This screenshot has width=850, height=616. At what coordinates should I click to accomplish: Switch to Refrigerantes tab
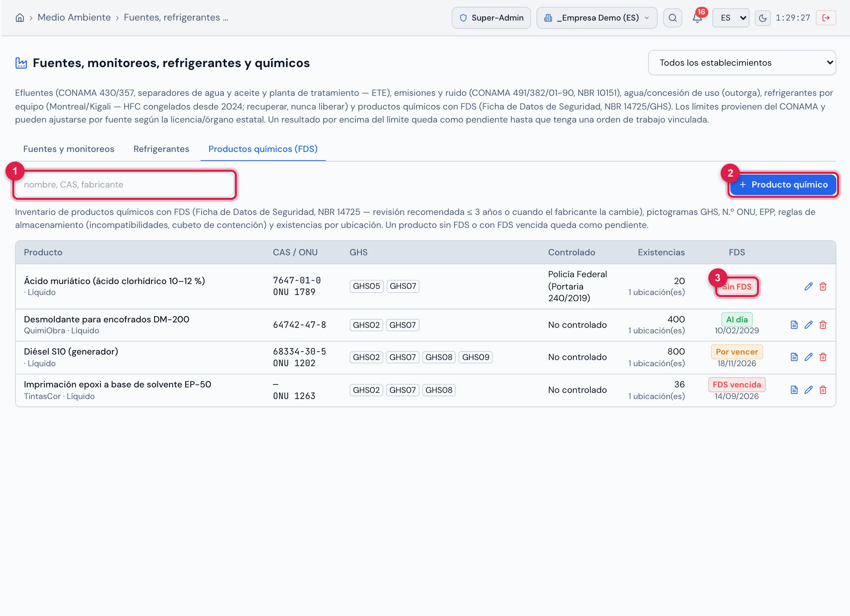click(x=161, y=149)
